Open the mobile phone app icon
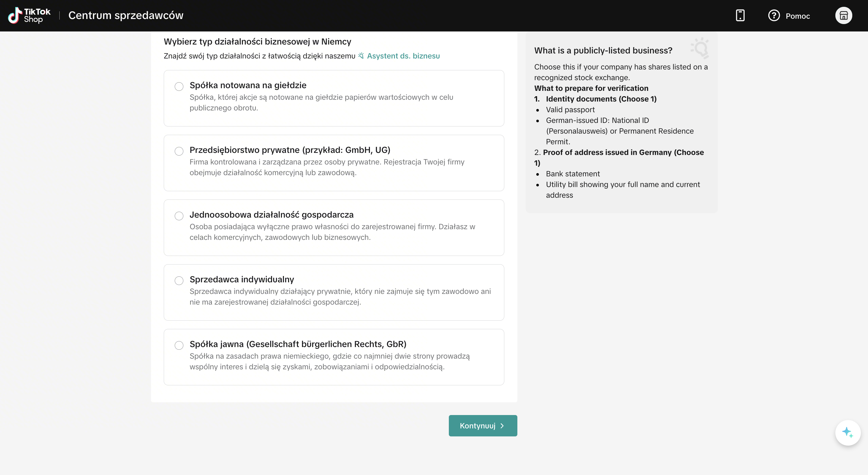The image size is (868, 475). point(740,15)
